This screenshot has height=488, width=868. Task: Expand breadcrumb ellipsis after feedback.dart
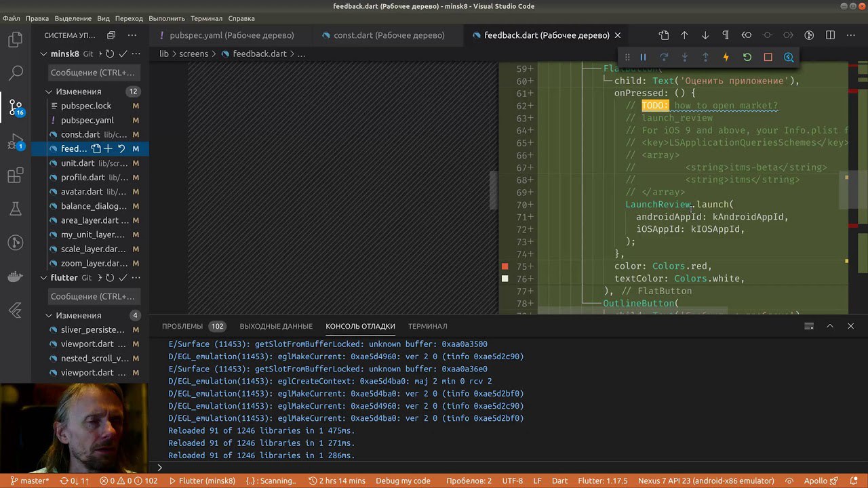click(x=301, y=54)
